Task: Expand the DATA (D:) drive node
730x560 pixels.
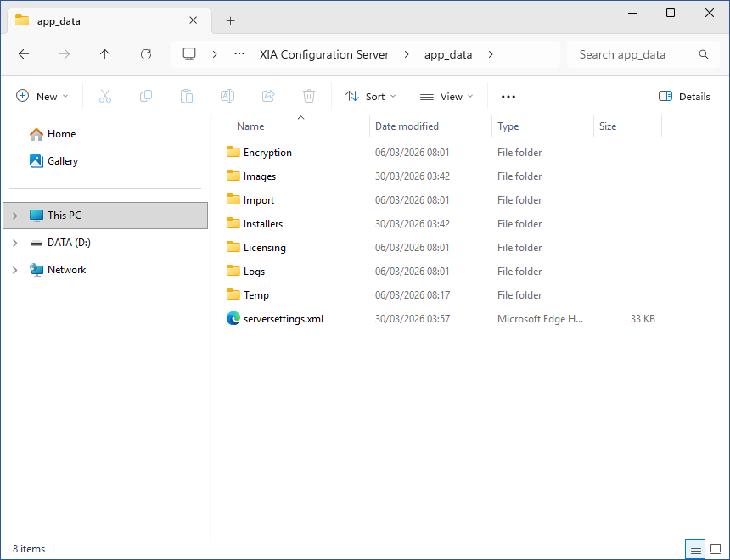Action: [14, 243]
